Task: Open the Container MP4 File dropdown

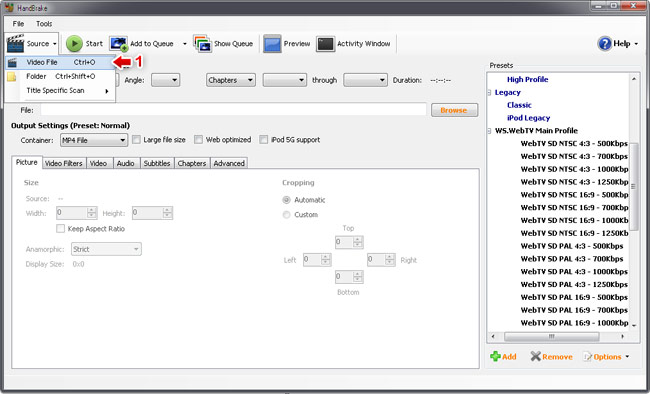Action: (94, 140)
